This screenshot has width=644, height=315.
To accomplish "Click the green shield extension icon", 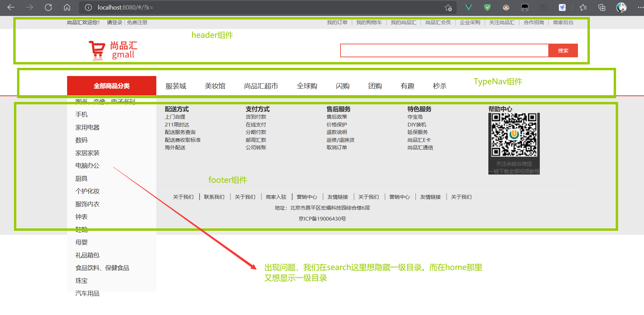I will (x=487, y=7).
